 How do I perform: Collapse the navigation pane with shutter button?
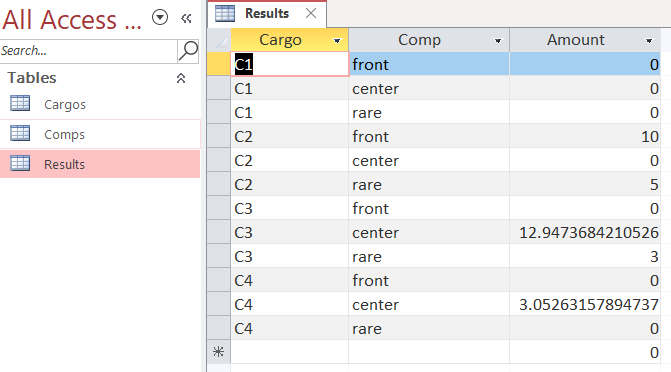(186, 18)
